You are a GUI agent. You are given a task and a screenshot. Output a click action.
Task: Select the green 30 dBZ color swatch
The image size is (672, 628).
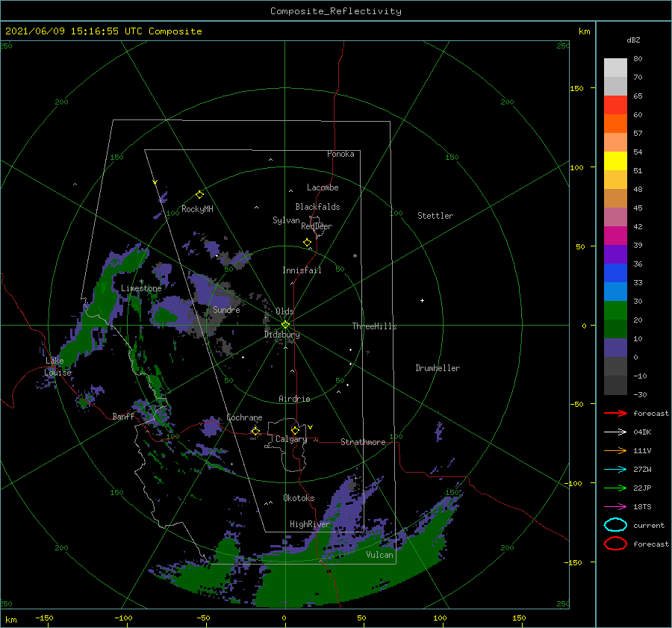click(x=615, y=310)
